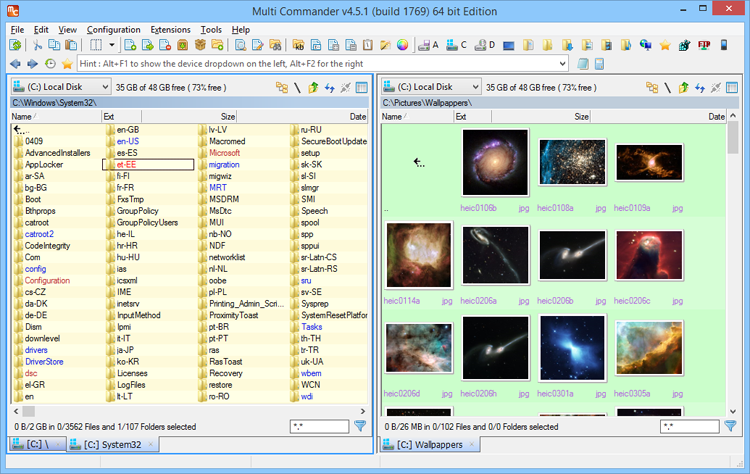750x474 pixels.
Task: Toggle the left panel filter funnel
Action: [361, 426]
